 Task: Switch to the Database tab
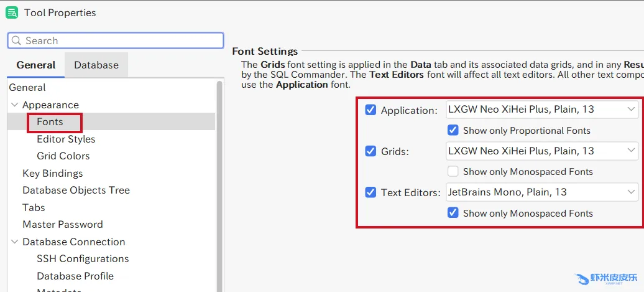click(x=96, y=65)
